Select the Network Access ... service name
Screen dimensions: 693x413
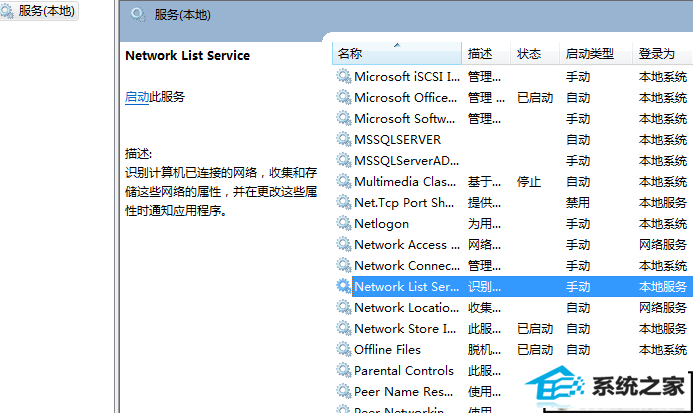coord(407,245)
